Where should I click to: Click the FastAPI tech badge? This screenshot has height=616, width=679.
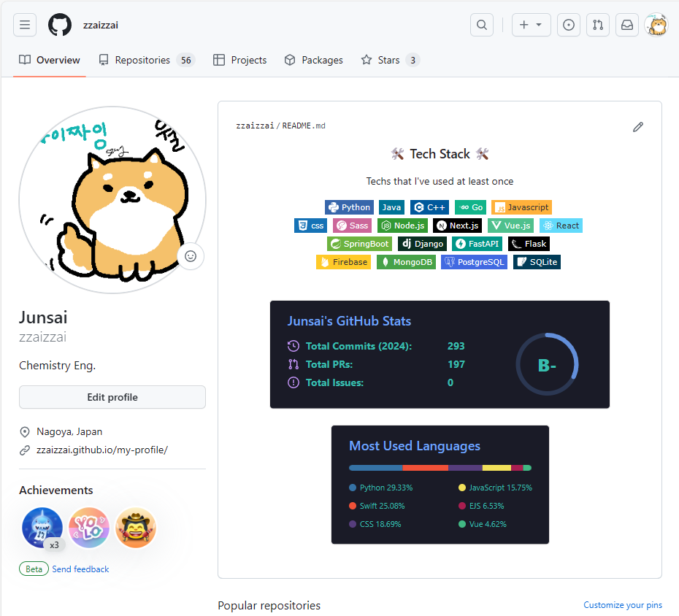[x=477, y=244]
